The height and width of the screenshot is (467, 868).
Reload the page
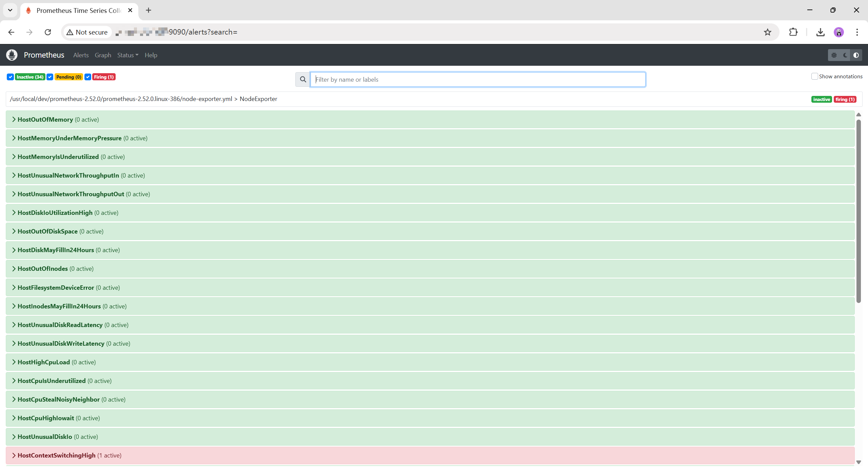tap(48, 32)
